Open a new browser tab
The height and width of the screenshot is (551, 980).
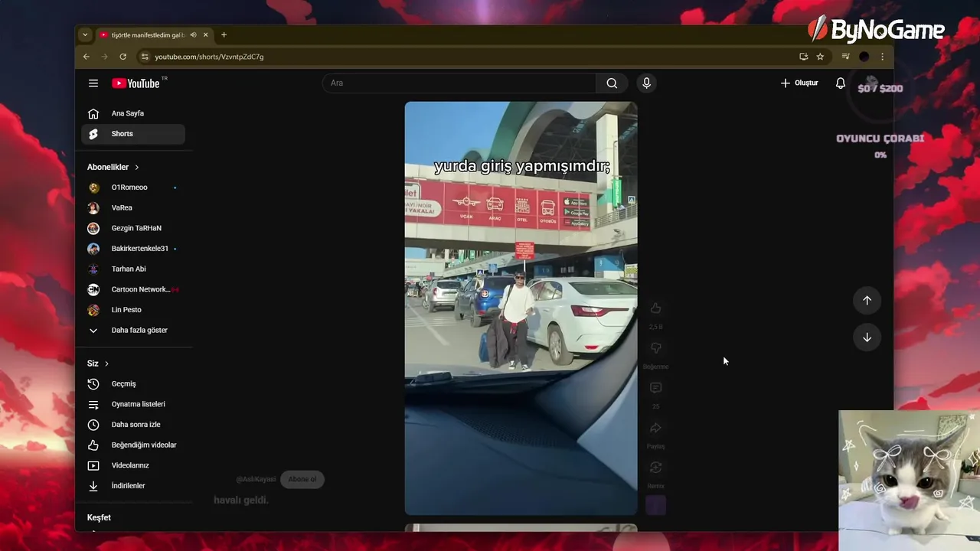(224, 34)
